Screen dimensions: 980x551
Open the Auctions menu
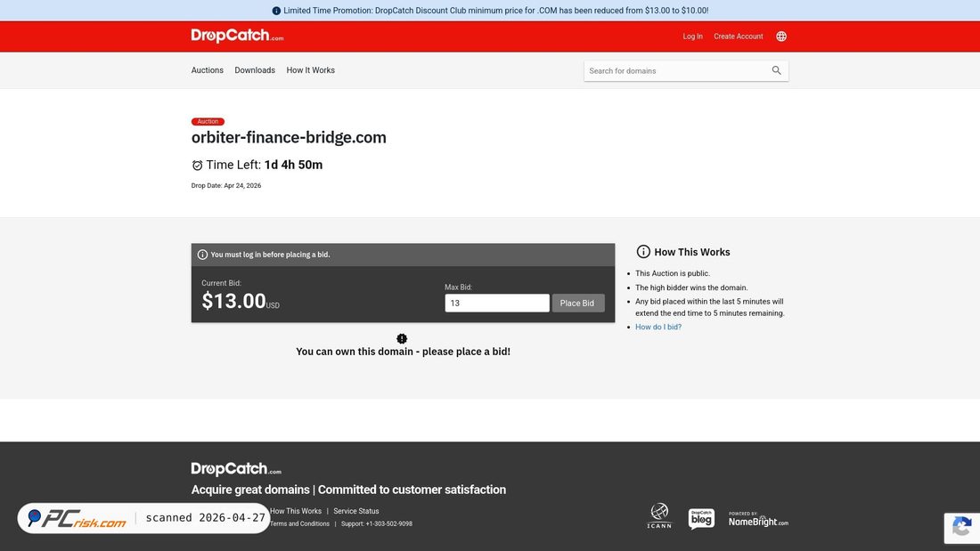tap(207, 70)
